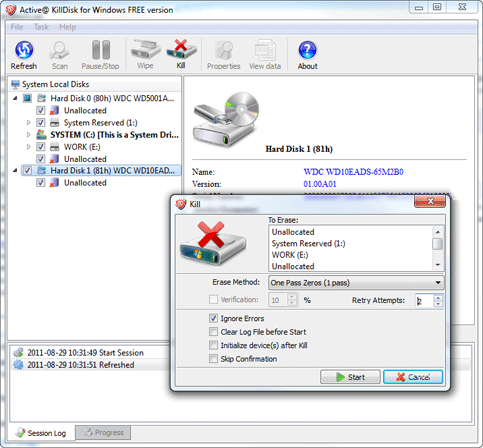The height and width of the screenshot is (448, 483).
Task: Click the To Erase list scrollbar thumb
Action: click(x=438, y=244)
